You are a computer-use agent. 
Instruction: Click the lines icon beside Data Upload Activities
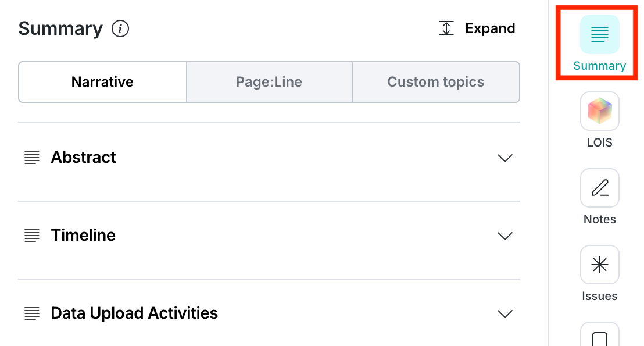pyautogui.click(x=32, y=313)
